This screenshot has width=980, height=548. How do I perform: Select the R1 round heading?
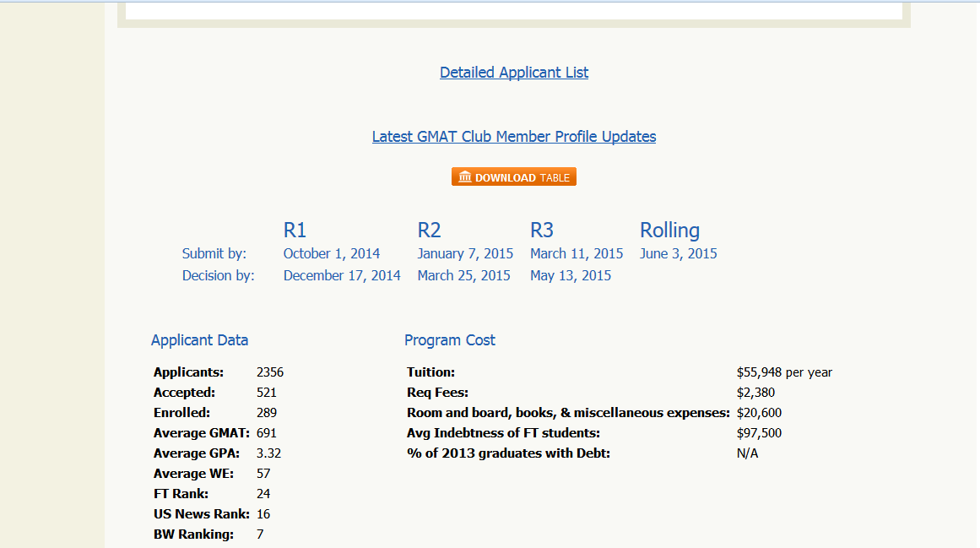[295, 231]
